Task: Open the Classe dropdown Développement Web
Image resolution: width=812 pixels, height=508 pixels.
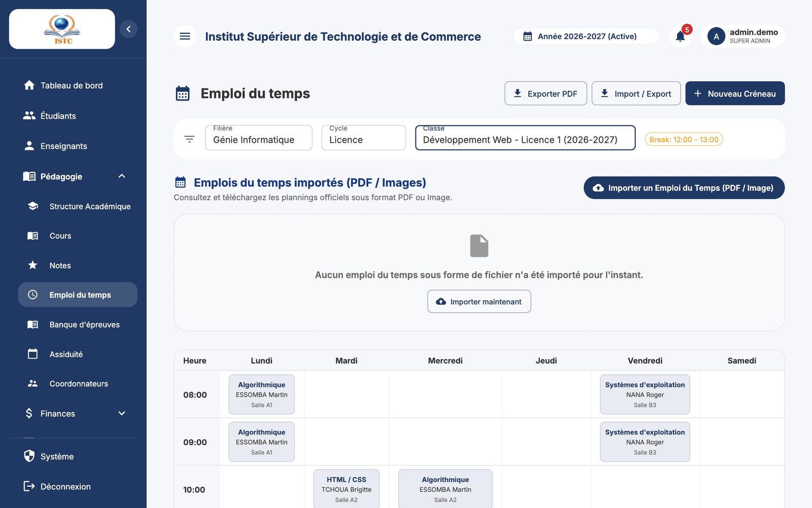Action: tap(525, 138)
